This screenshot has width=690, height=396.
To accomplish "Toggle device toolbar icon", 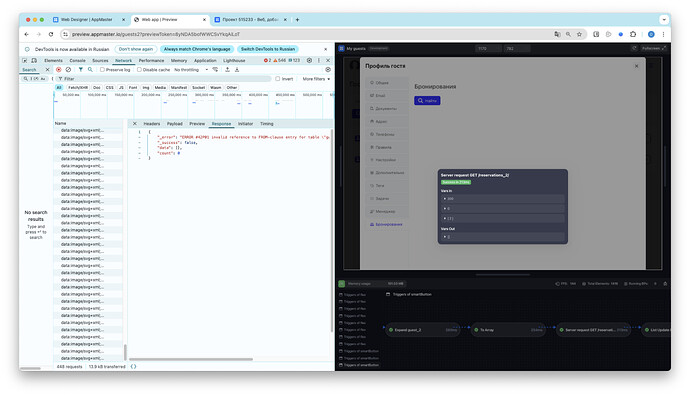I will pyautogui.click(x=34, y=60).
